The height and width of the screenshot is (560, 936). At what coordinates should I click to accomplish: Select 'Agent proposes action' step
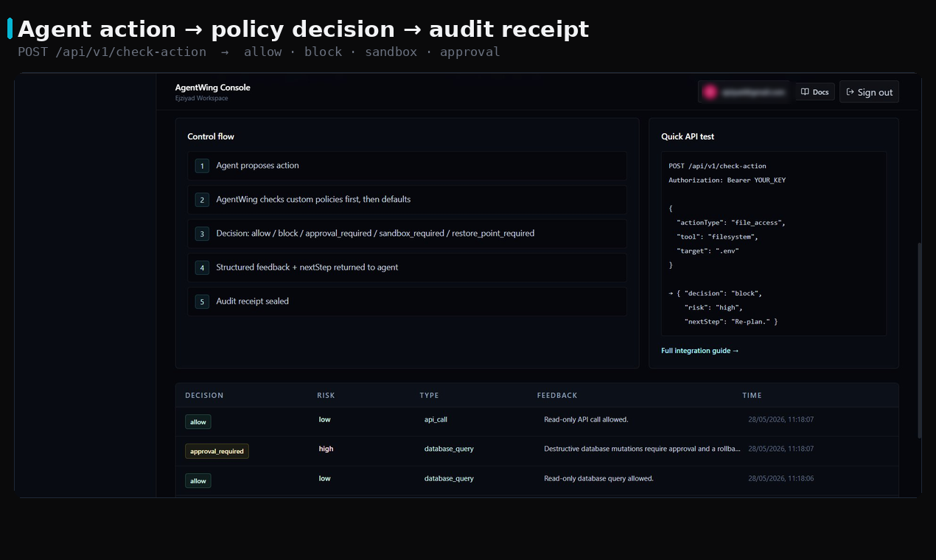coord(407,166)
